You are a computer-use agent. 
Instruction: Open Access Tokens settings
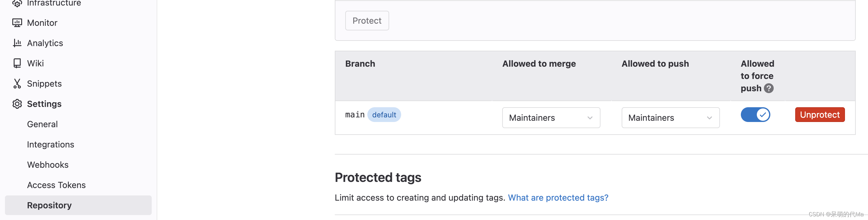pyautogui.click(x=56, y=185)
